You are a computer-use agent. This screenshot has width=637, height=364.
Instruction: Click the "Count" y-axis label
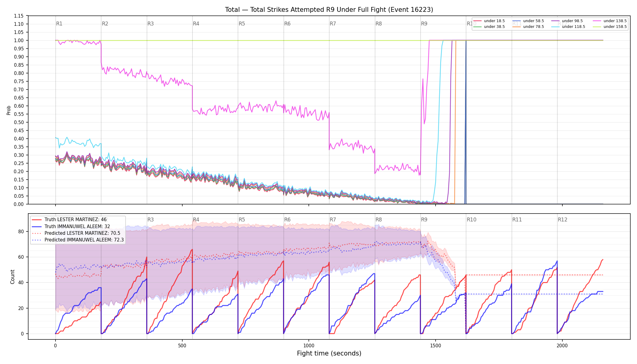point(12,277)
